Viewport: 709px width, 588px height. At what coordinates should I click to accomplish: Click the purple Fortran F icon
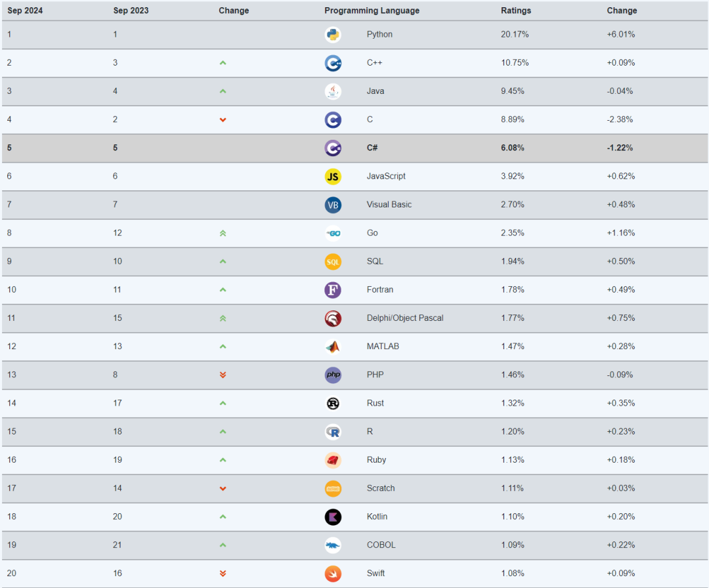333,290
